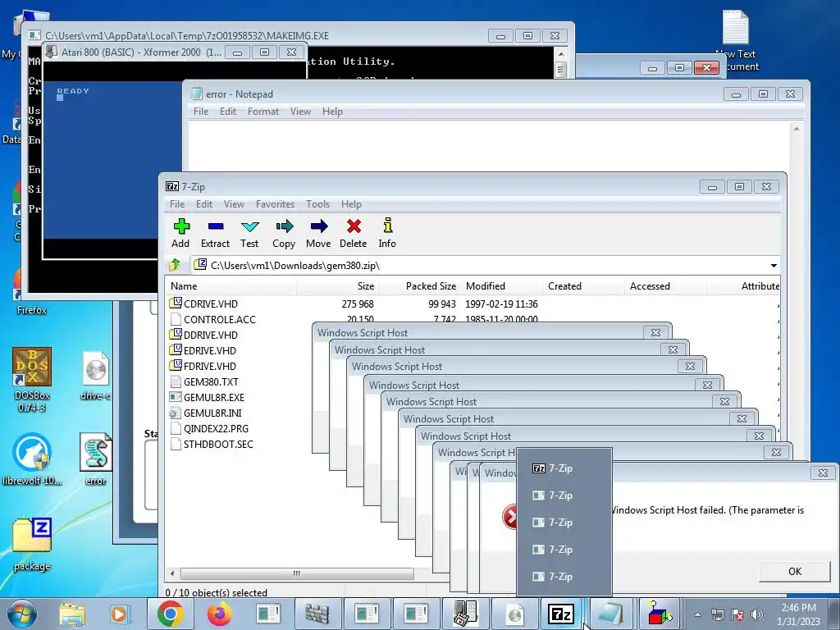Open the Tools menu in 7-Zip
840x630 pixels.
coord(317,204)
